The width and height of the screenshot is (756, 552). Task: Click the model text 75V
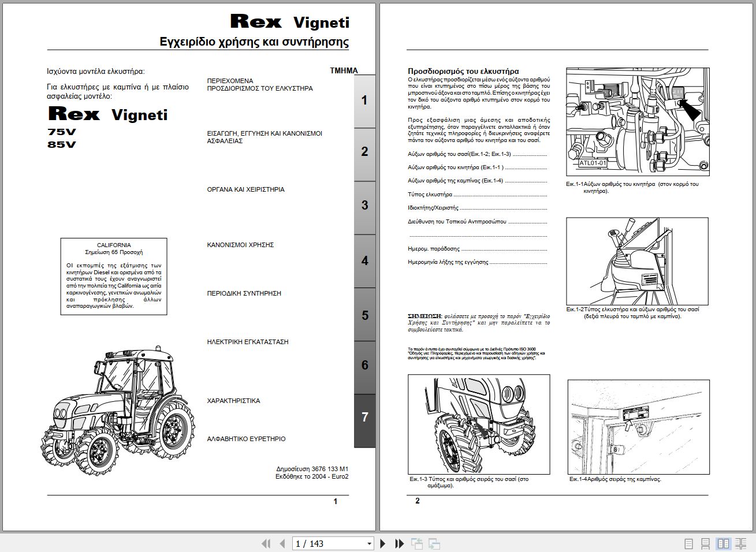tap(62, 132)
